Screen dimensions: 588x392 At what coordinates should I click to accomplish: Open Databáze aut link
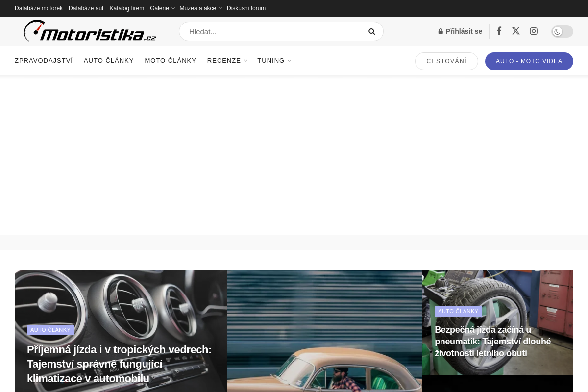coord(86,8)
